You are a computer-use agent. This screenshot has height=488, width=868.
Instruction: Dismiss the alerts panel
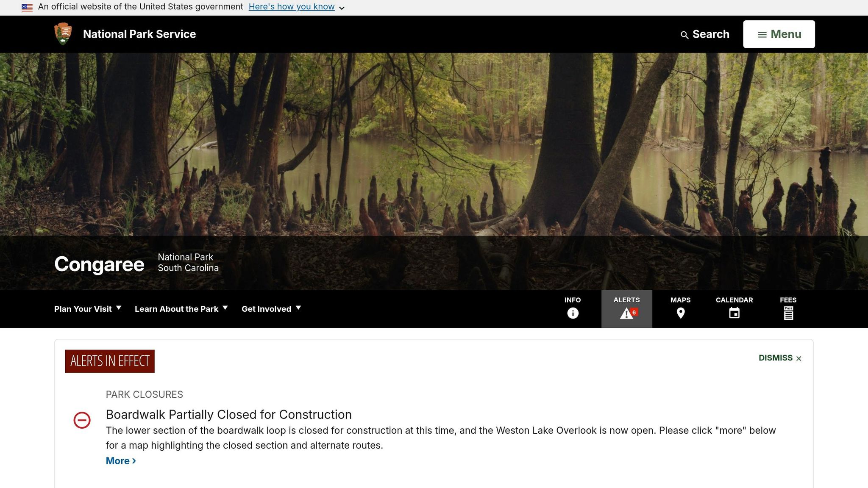(780, 358)
